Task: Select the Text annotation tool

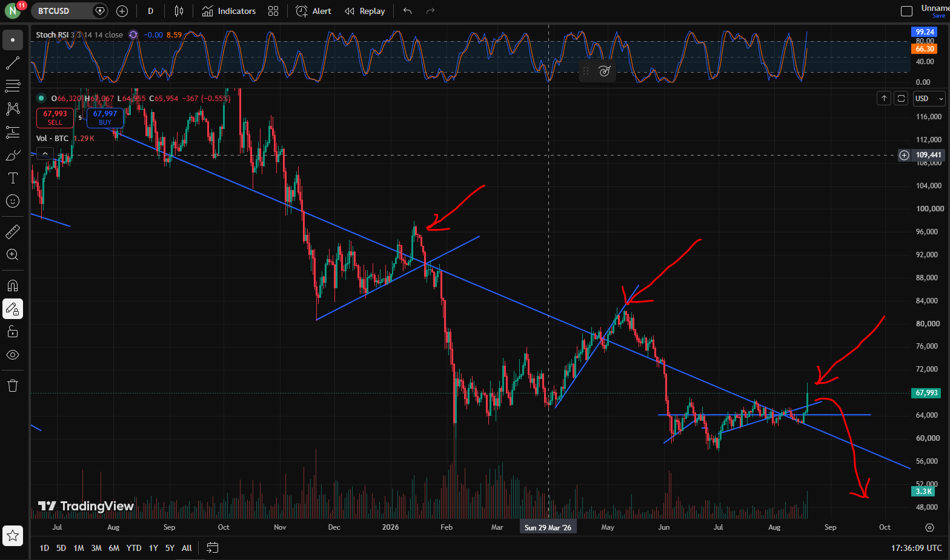Action: 13,178
